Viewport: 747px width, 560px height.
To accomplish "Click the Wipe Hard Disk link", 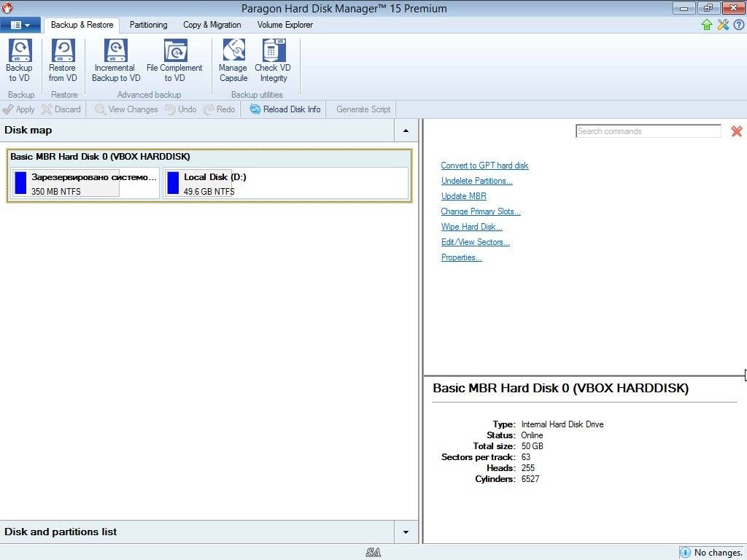I will click(472, 227).
